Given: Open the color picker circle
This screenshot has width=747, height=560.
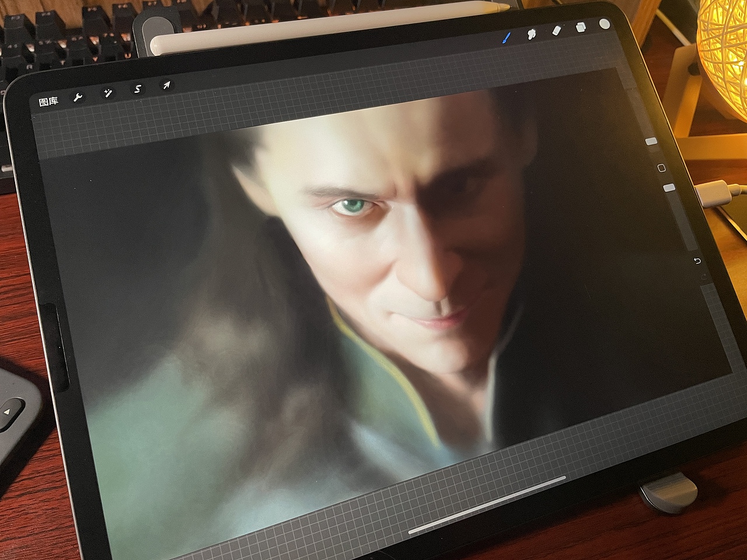Looking at the screenshot, I should coord(604,24).
